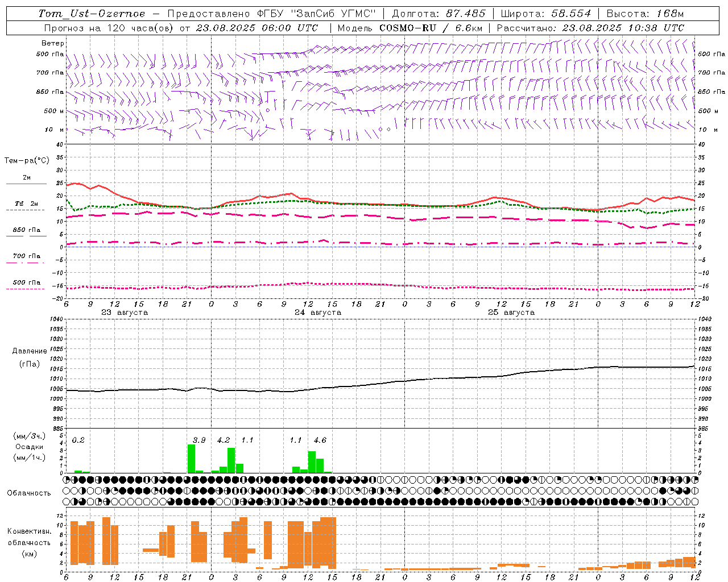Click the Ветер wind panel label
This screenshot has width=728, height=582.
pyautogui.click(x=53, y=43)
